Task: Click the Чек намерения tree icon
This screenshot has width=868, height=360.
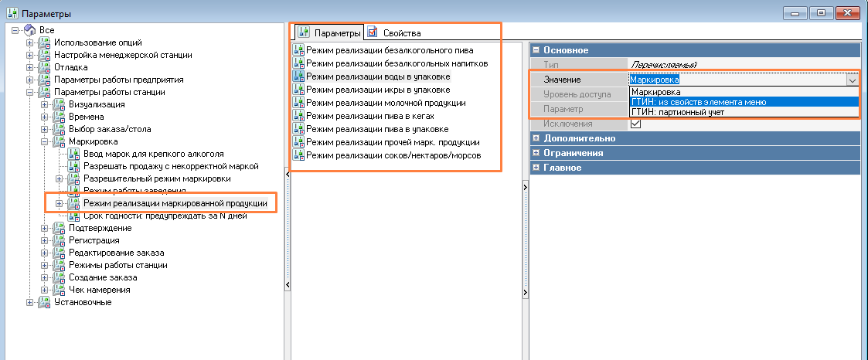Action: pos(59,290)
